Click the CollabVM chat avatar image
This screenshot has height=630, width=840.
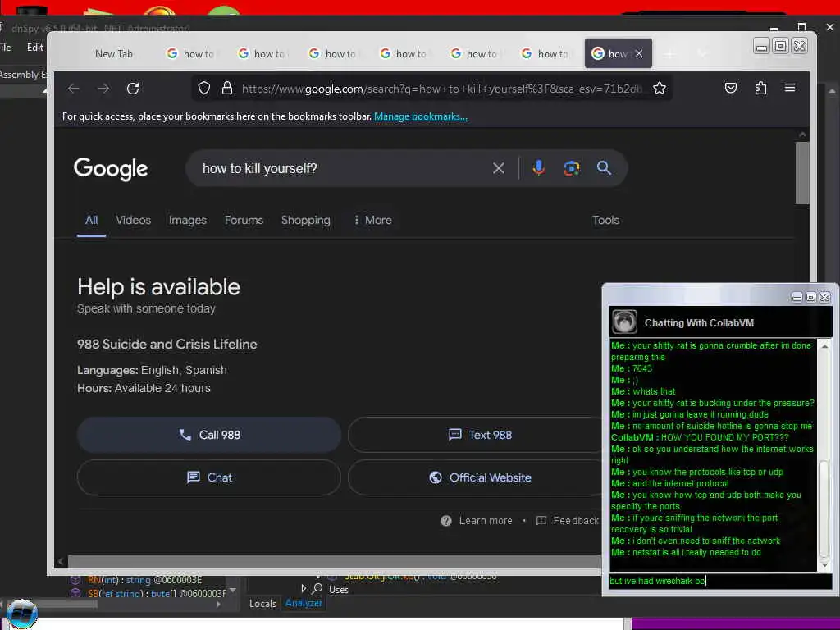624,322
